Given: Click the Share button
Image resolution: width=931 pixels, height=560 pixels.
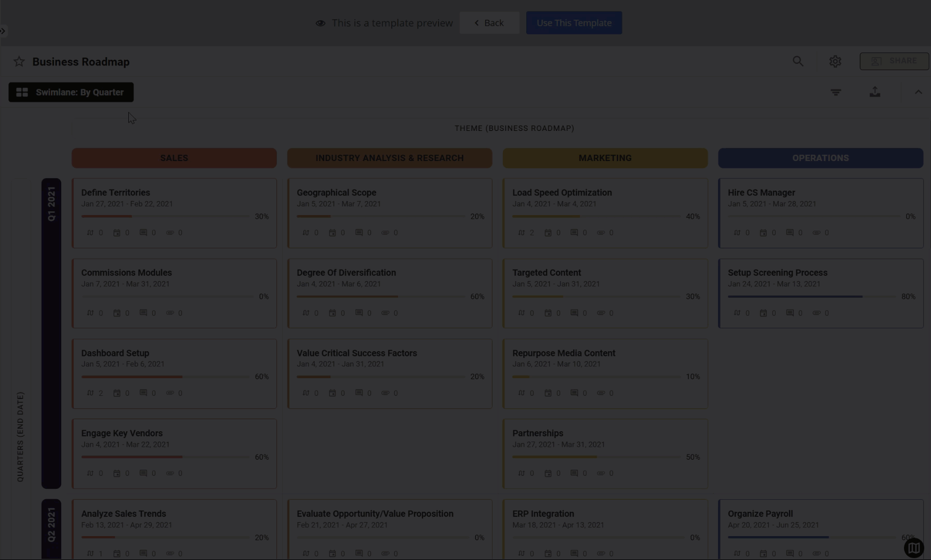Looking at the screenshot, I should [x=894, y=61].
